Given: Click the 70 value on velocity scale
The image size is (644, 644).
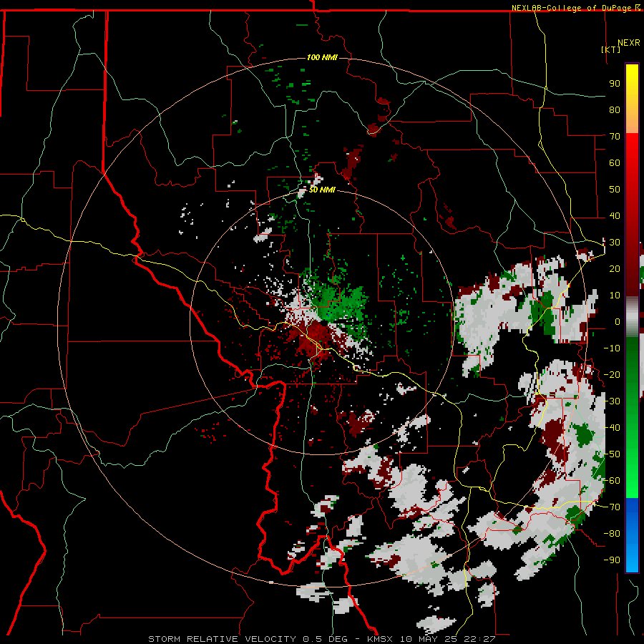Looking at the screenshot, I should (x=615, y=137).
